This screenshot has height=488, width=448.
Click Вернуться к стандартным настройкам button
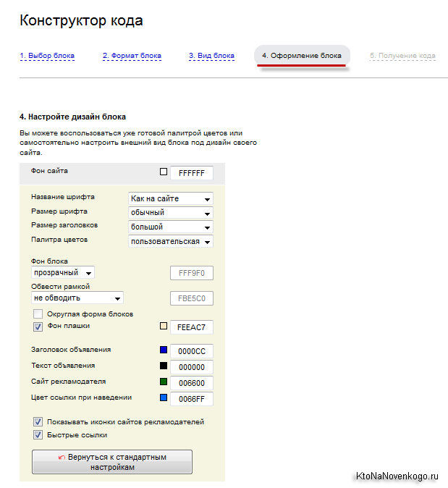pos(112,462)
